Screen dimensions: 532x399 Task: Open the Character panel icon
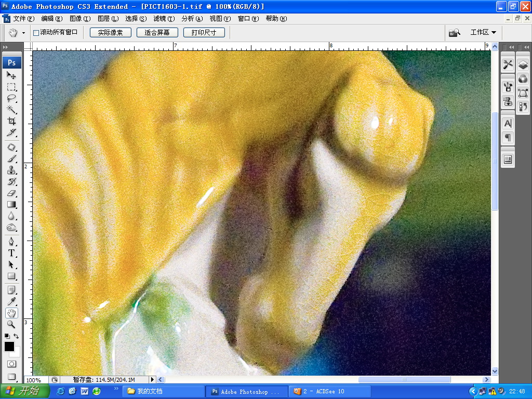click(508, 124)
